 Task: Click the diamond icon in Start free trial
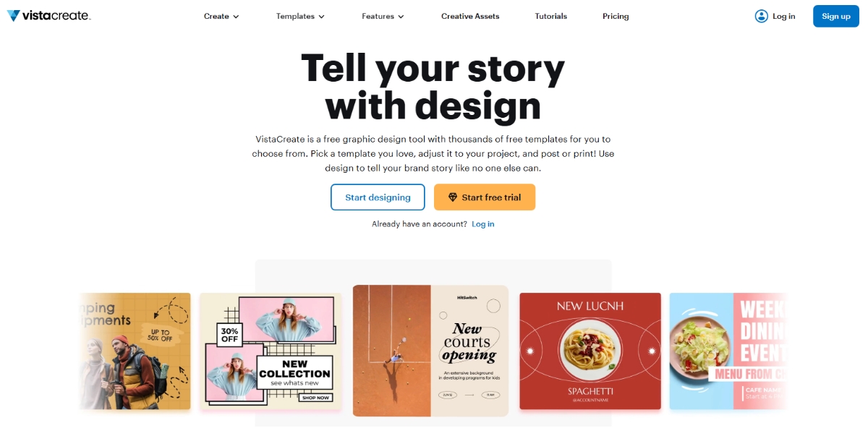point(452,197)
